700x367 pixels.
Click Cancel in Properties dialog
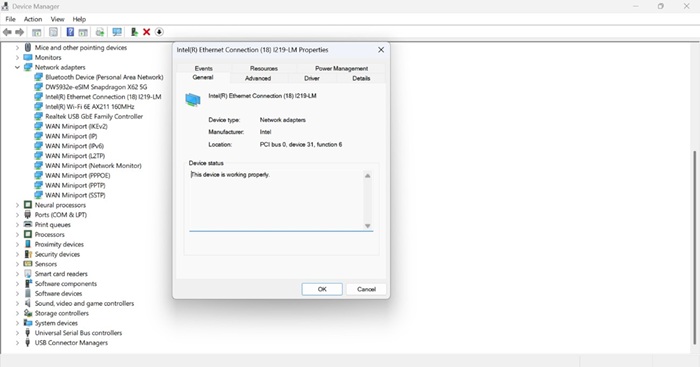(367, 289)
